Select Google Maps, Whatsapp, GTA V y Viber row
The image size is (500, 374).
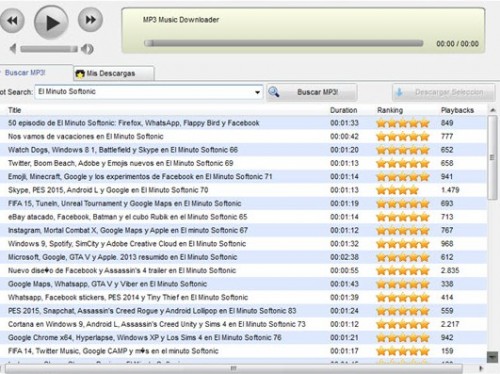coord(243,284)
